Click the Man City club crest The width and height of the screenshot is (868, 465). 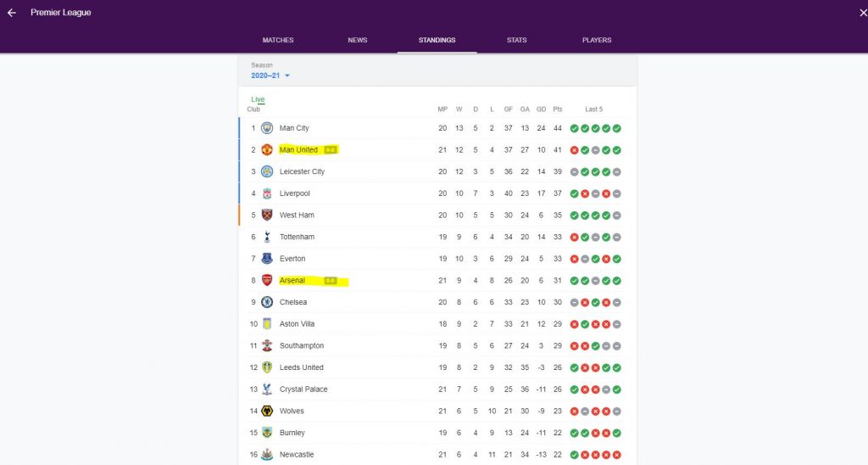click(x=267, y=128)
